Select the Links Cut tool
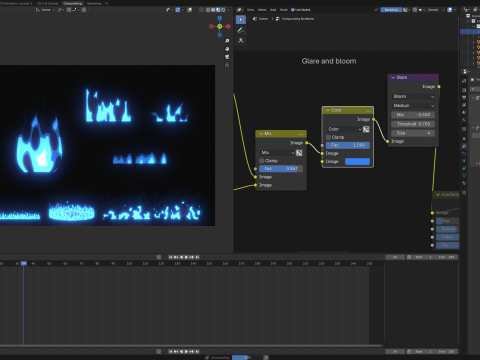Image resolution: width=480 pixels, height=360 pixels. (x=241, y=41)
